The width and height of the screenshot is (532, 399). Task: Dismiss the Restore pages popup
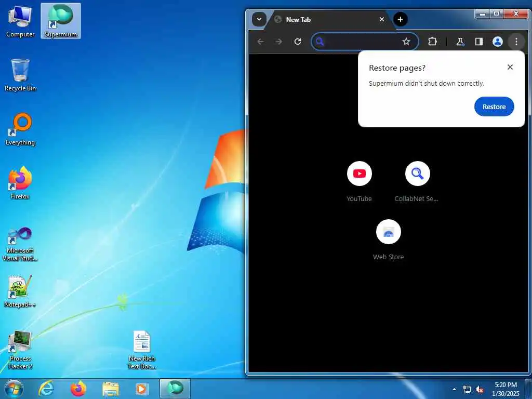coord(510,67)
